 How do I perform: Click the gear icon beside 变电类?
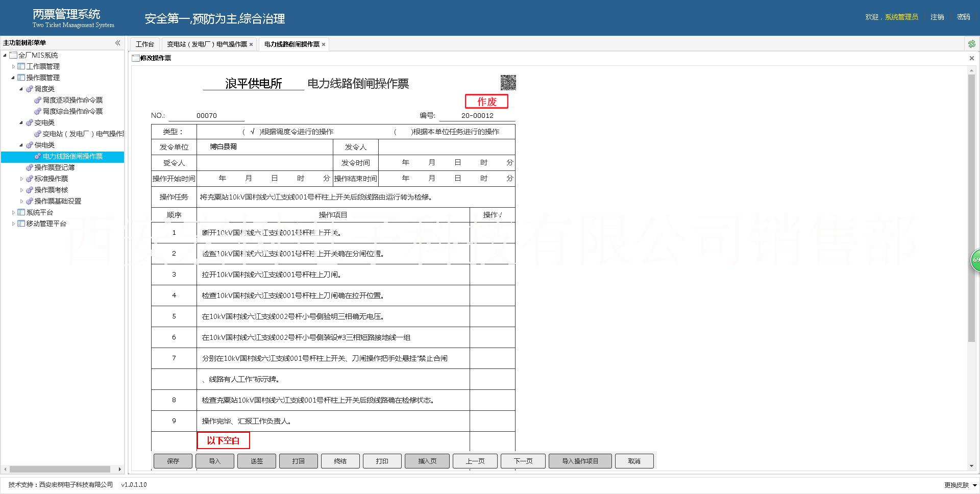click(30, 122)
